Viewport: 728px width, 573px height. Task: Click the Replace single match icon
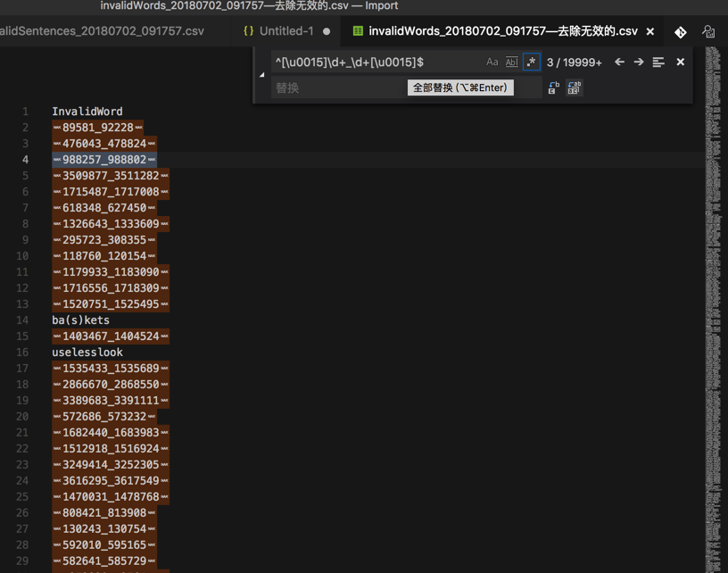click(554, 87)
